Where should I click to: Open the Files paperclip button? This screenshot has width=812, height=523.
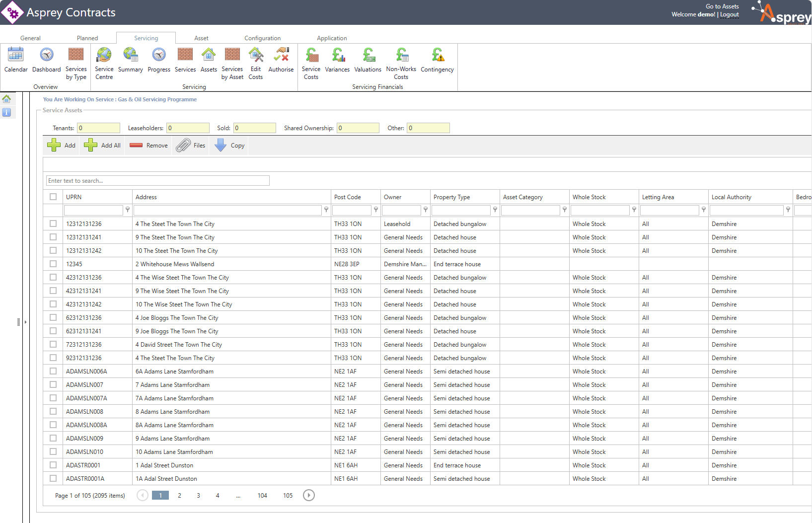[x=191, y=146]
